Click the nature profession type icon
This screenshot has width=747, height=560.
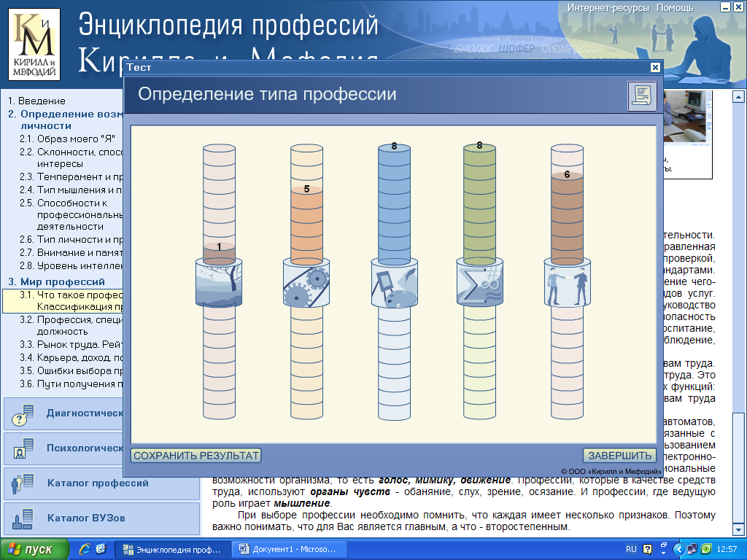pyautogui.click(x=219, y=284)
